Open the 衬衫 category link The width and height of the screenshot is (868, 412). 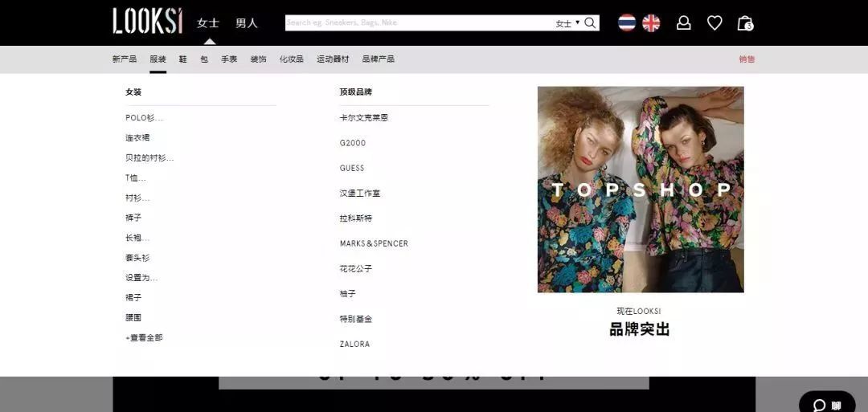pos(137,198)
